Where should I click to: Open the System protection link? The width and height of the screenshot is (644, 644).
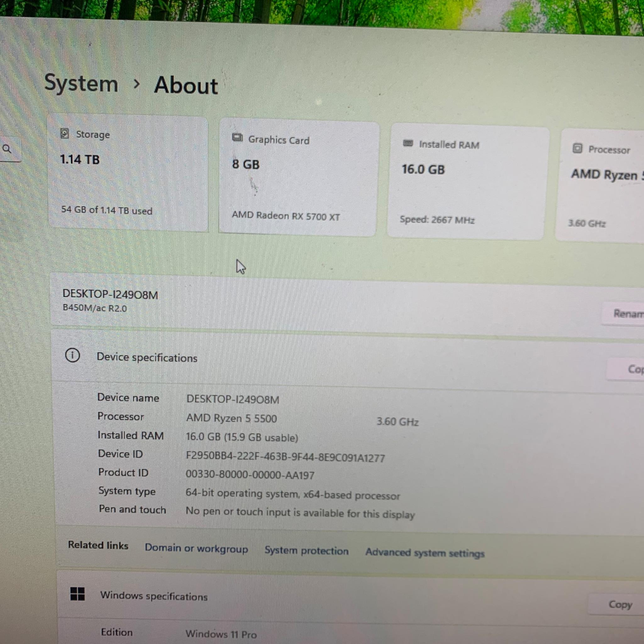click(306, 550)
